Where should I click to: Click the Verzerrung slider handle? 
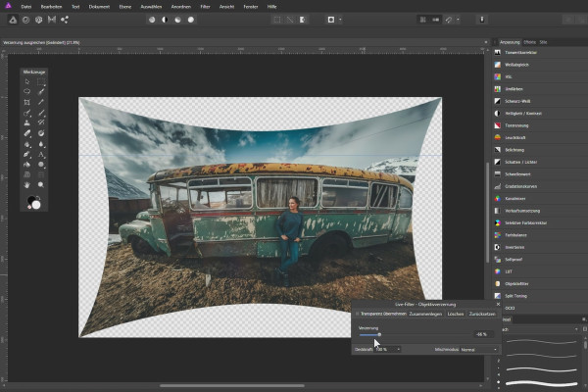coord(379,334)
